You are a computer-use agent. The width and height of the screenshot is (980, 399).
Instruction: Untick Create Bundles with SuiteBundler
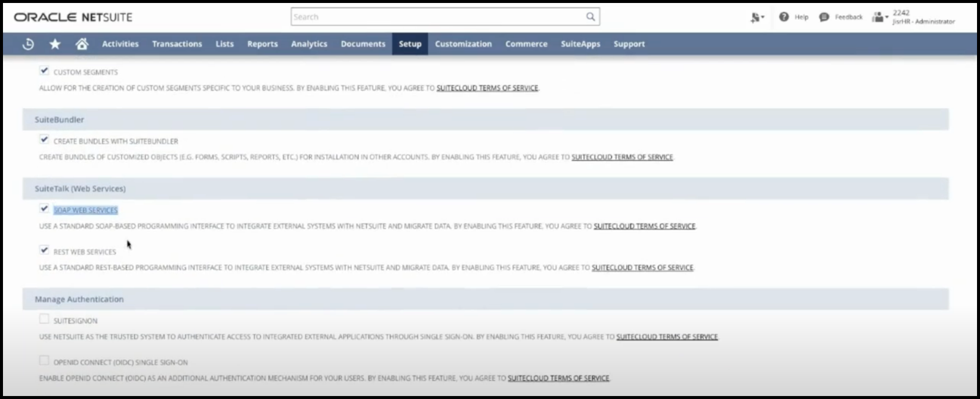click(x=44, y=140)
